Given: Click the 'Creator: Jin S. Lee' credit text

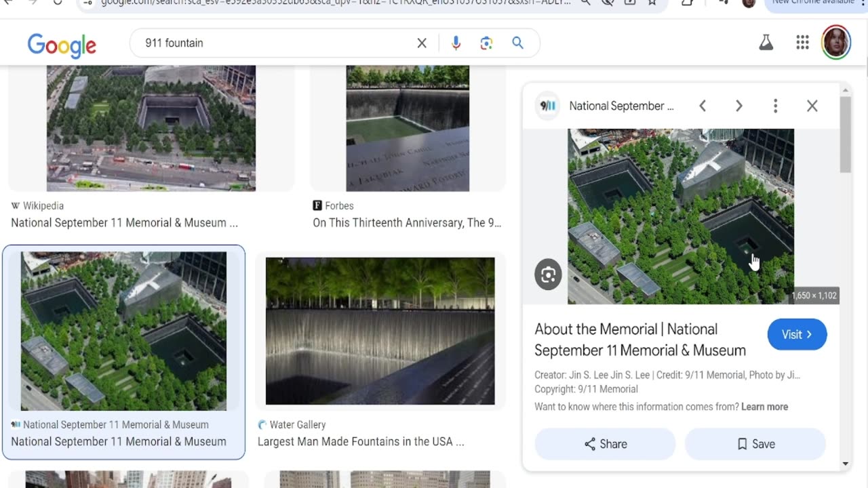Looking at the screenshot, I should pyautogui.click(x=667, y=375).
